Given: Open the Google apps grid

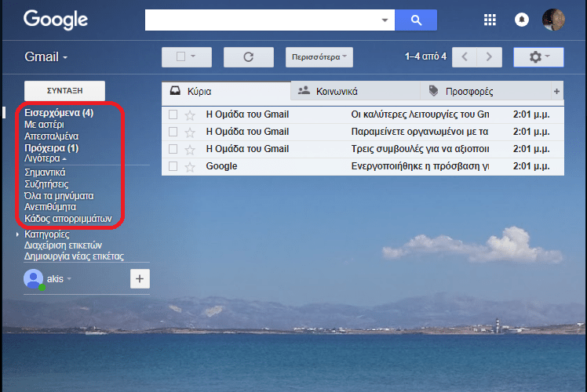Looking at the screenshot, I should [490, 20].
